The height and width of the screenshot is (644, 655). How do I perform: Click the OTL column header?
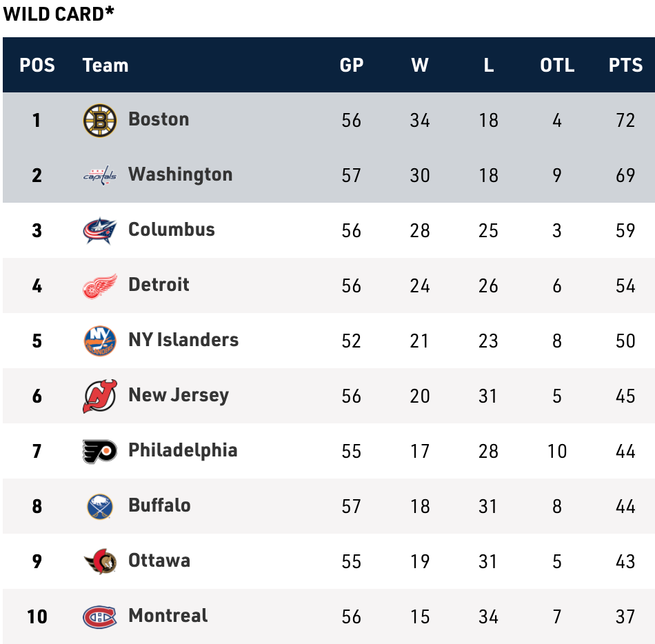point(557,66)
